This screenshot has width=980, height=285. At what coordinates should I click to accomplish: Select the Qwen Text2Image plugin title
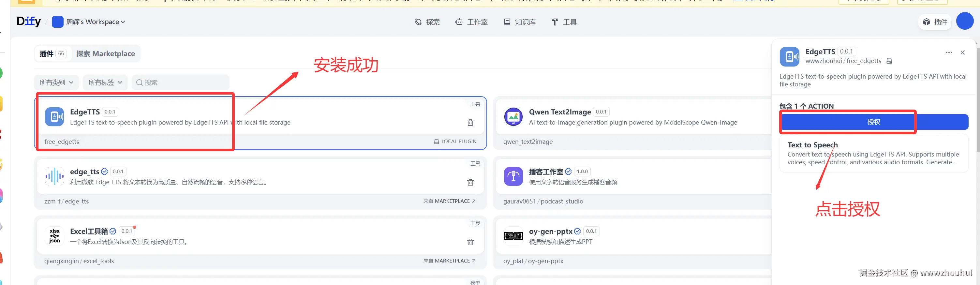[560, 112]
